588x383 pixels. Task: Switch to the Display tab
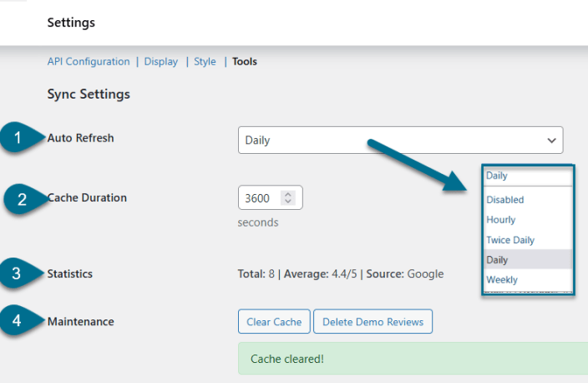[161, 62]
